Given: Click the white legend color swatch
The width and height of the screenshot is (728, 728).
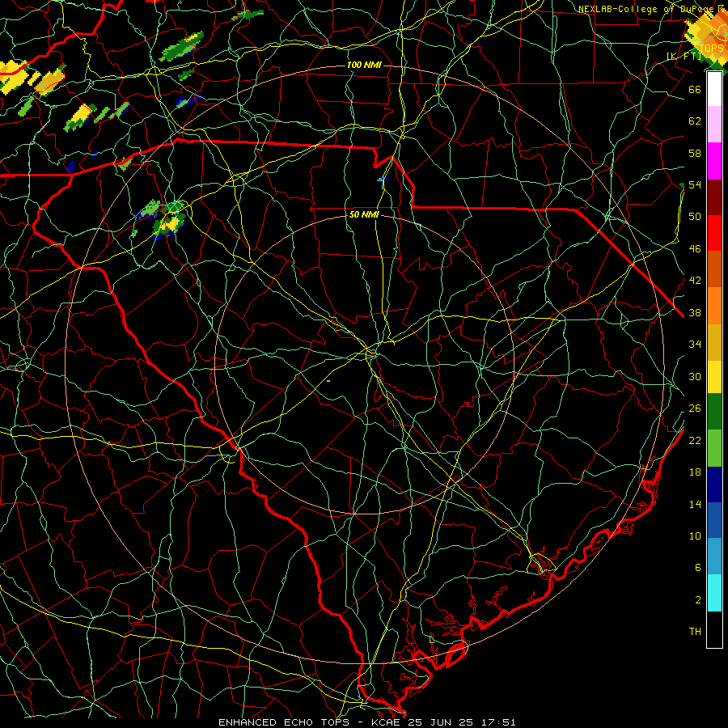Looking at the screenshot, I should [714, 89].
